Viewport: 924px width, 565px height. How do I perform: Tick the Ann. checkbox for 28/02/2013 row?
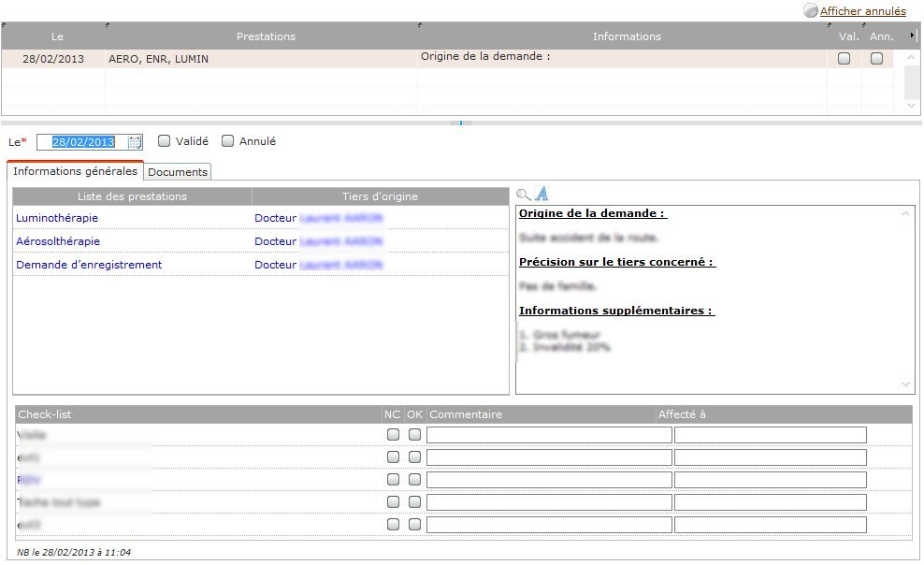pos(877,58)
